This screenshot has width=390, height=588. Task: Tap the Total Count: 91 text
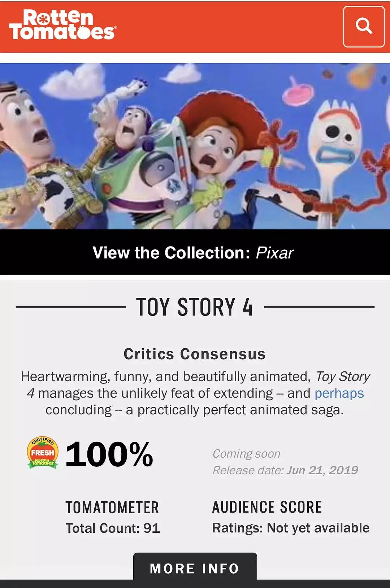113,528
